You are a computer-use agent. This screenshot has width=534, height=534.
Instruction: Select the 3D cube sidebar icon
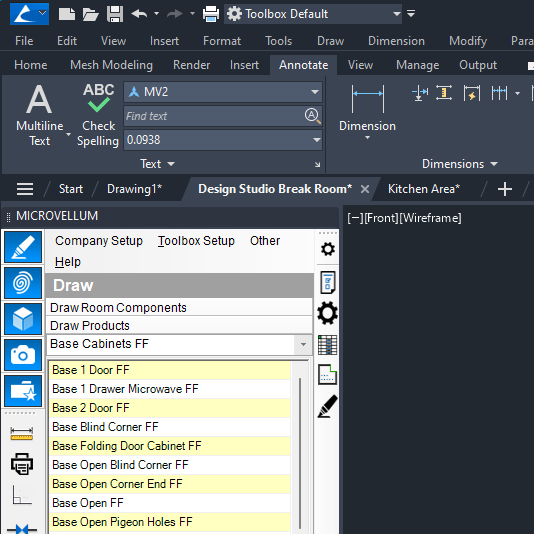coord(23,319)
